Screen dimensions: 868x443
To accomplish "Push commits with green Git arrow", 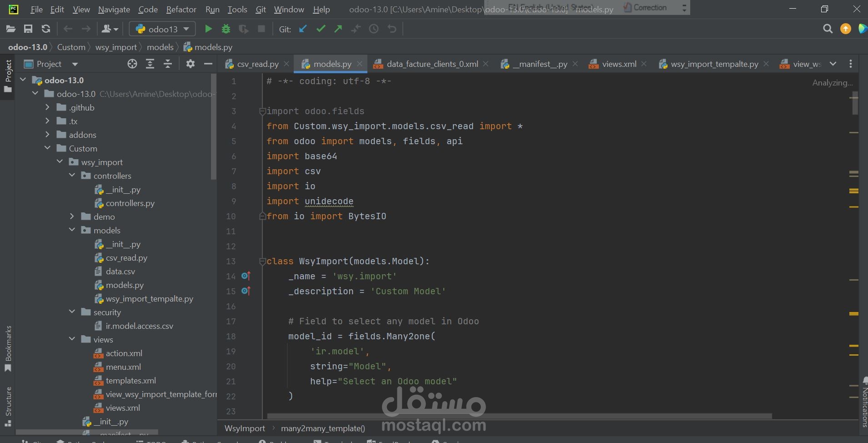I will pyautogui.click(x=338, y=29).
